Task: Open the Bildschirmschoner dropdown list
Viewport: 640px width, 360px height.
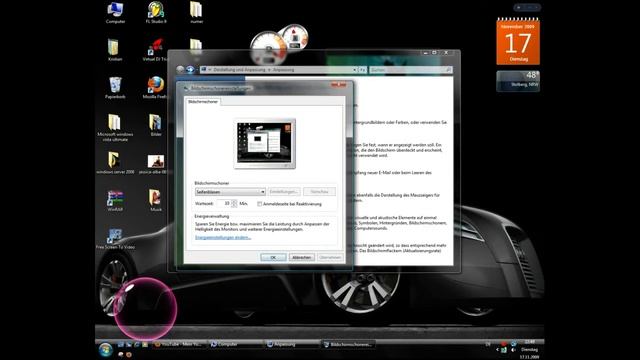Action: tap(230, 191)
